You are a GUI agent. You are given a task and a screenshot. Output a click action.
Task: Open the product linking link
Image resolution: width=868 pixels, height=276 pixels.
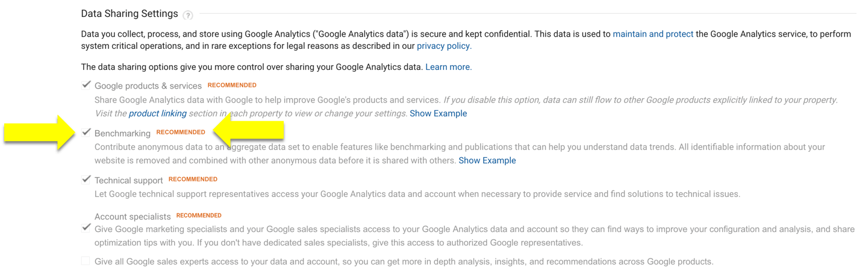pos(158,113)
